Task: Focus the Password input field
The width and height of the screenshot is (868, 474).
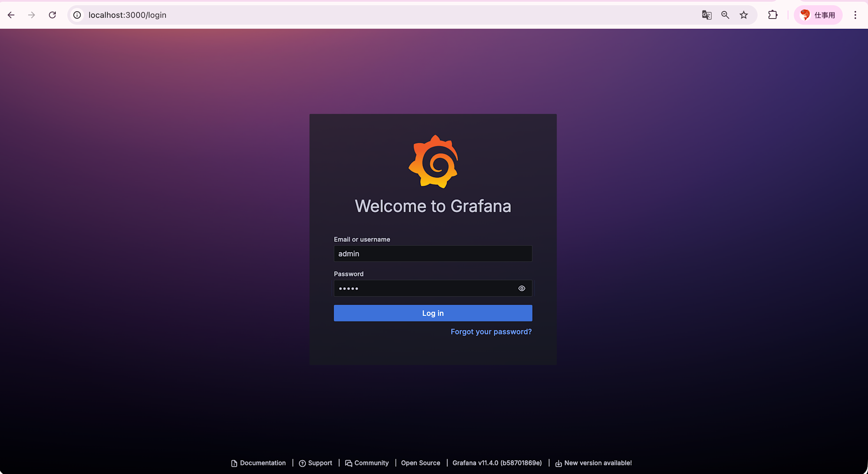Action: (x=423, y=288)
